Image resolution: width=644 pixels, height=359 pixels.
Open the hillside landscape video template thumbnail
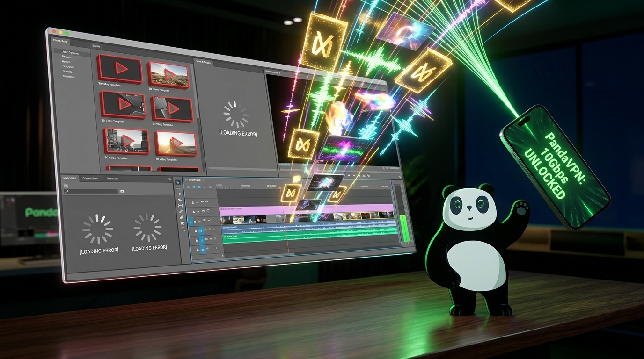pos(168,75)
